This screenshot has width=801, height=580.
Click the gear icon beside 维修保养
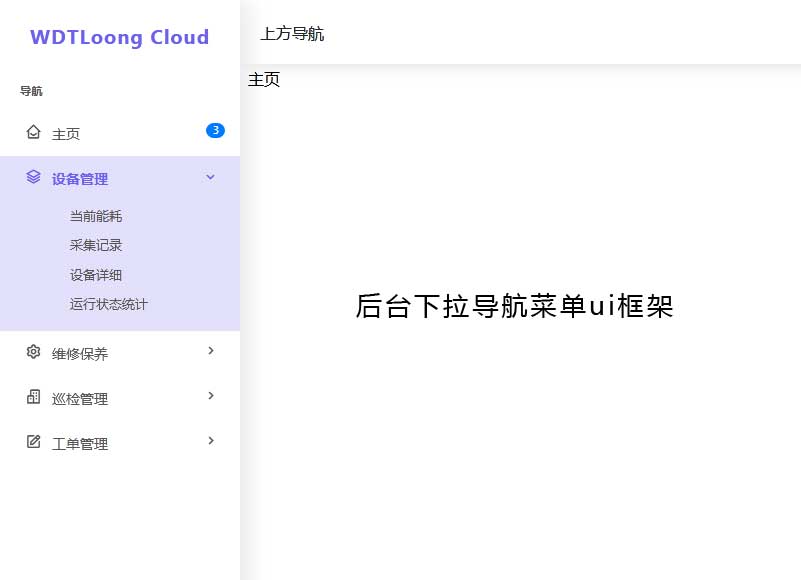[34, 352]
